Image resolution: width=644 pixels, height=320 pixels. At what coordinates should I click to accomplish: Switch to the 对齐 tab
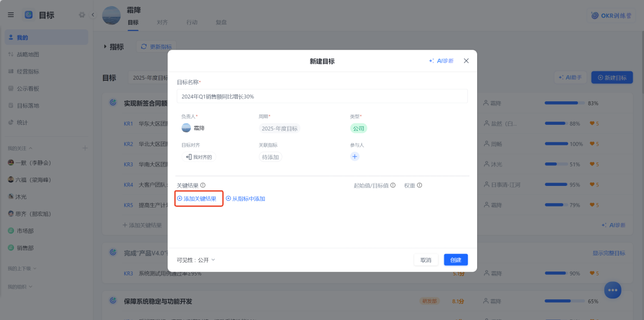coord(162,23)
